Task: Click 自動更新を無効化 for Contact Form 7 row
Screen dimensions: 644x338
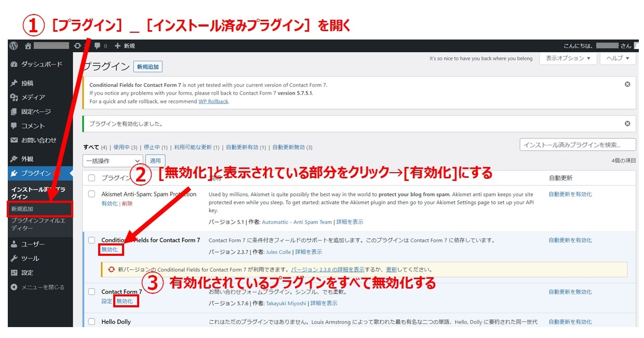Action: click(x=570, y=292)
